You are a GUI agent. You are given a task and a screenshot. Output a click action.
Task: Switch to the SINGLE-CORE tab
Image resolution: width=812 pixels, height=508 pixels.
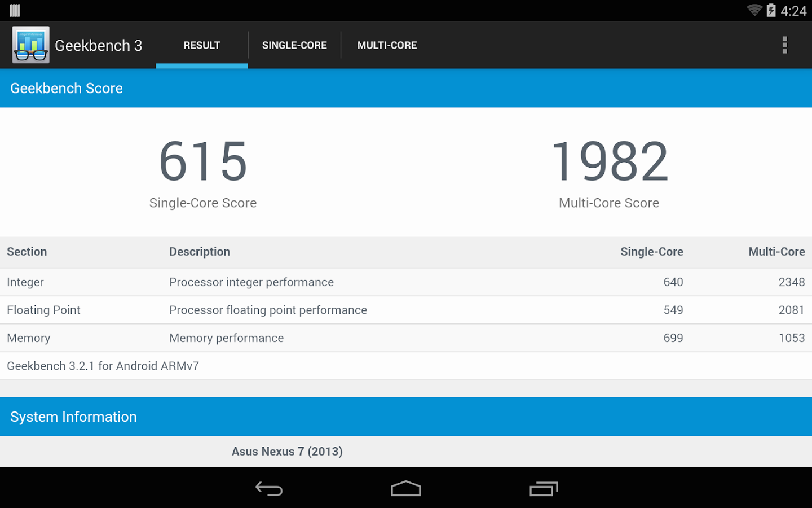click(x=294, y=45)
